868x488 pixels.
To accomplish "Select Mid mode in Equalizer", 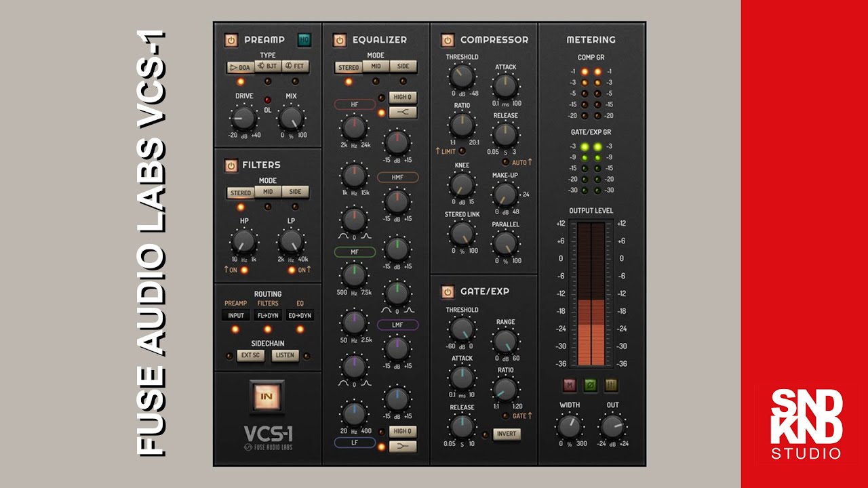I will pos(376,67).
